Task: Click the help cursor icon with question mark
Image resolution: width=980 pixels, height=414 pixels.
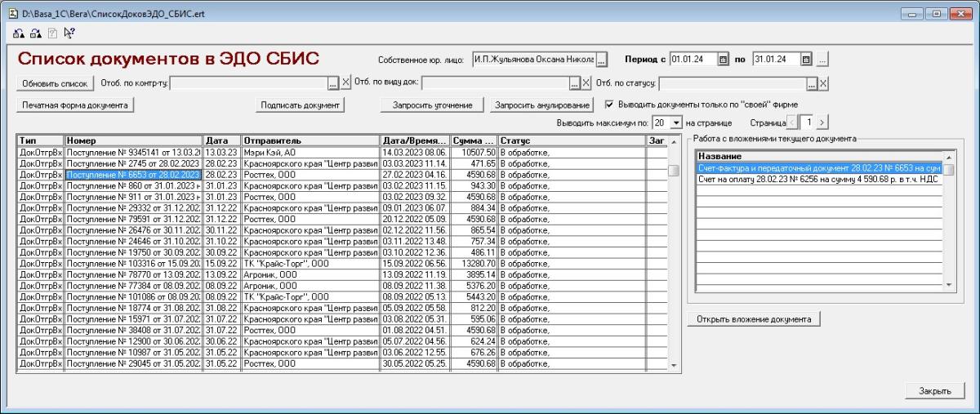Action: pyautogui.click(x=69, y=33)
